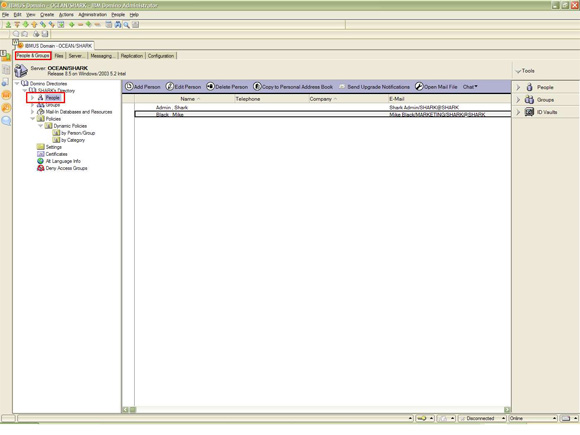Select the Black, Mike person row
The image size is (580, 435).
(323, 114)
